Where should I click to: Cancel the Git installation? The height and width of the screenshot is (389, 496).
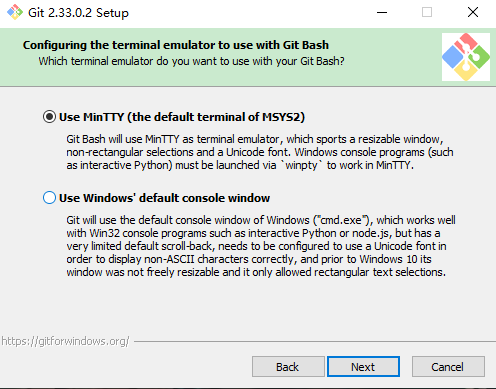point(448,367)
